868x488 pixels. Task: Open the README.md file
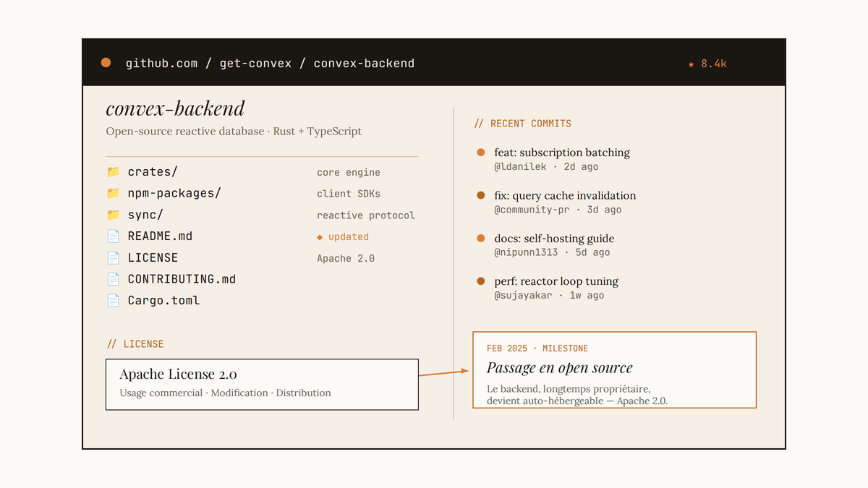click(160, 236)
